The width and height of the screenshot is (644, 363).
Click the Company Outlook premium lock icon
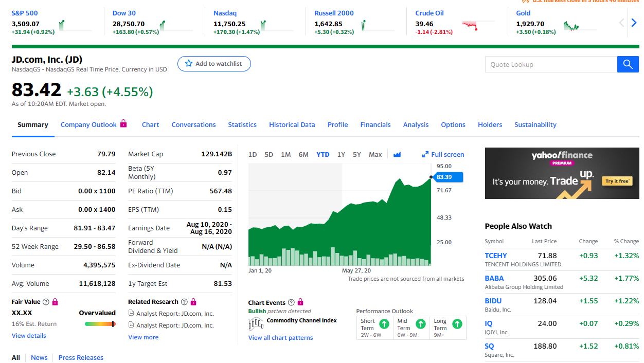(123, 124)
